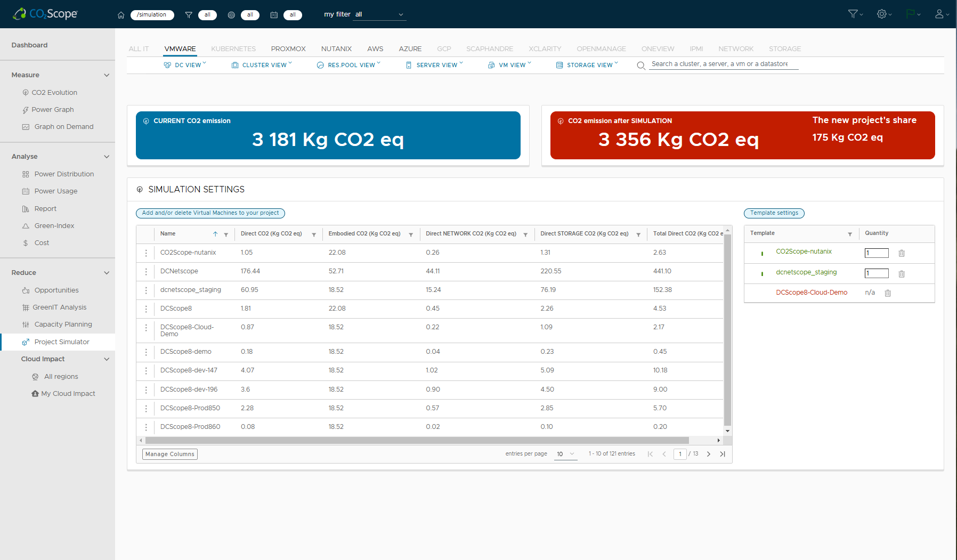Expand RES.POOL VIEW dropdown
Viewport: 957px width, 560px height.
tap(349, 65)
